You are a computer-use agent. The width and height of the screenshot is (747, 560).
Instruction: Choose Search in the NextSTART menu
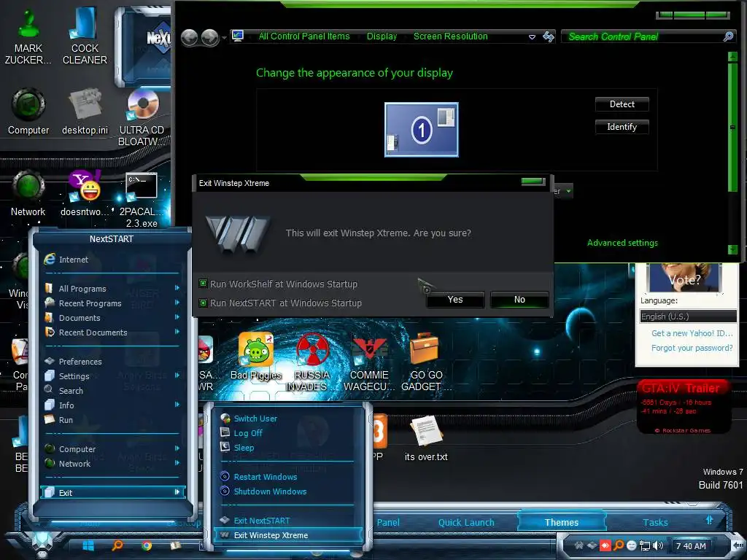(112, 391)
